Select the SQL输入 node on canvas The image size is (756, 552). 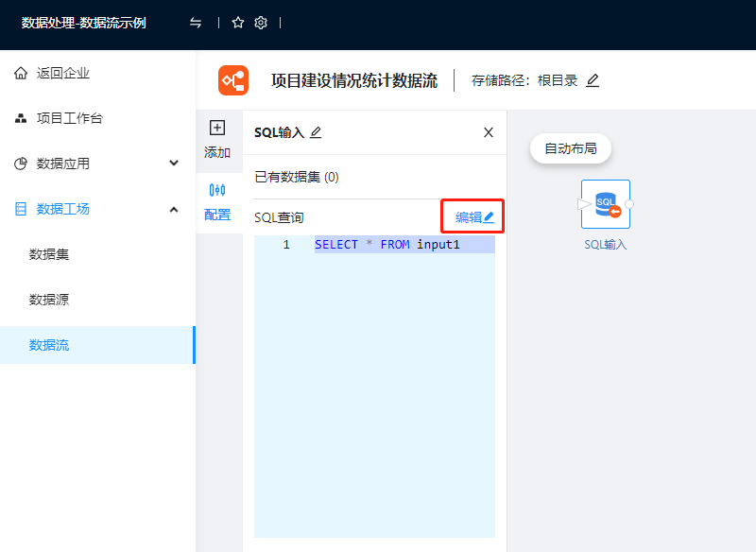(x=605, y=204)
